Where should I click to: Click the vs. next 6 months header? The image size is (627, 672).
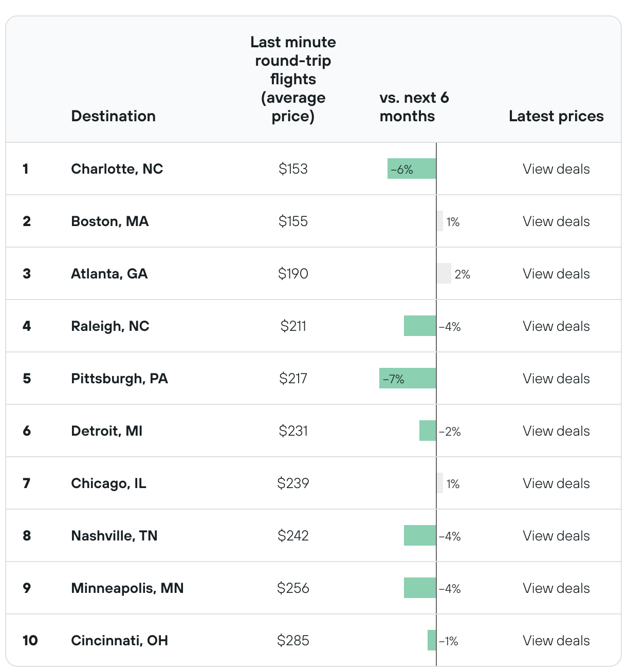414,107
